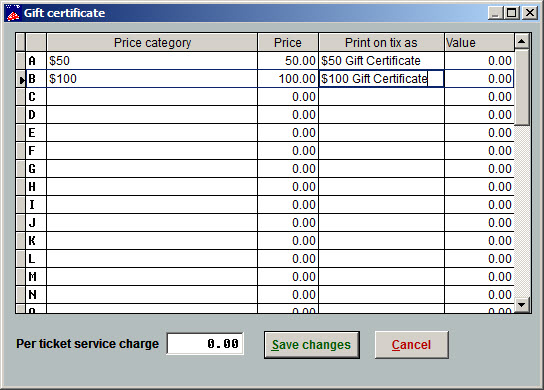Screen dimensions: 544x390
Task: Select the $50 price category cell
Action: point(152,61)
